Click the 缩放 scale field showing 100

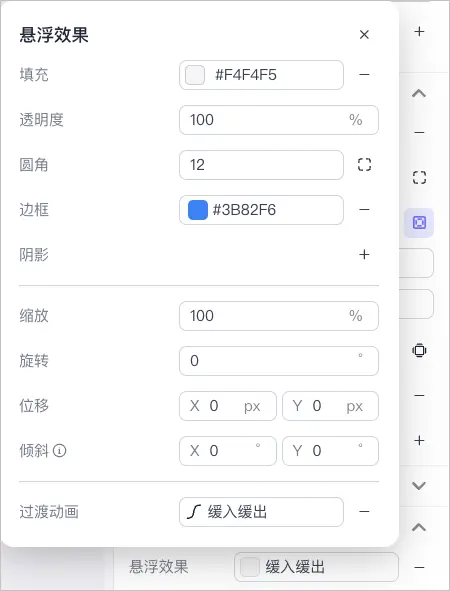tap(279, 316)
